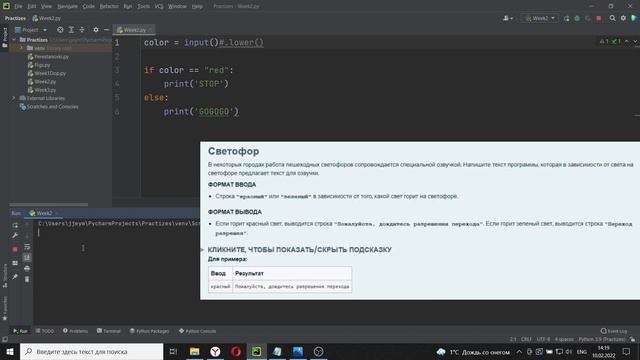Click restore layout icon in Run panel

pyautogui.click(x=15, y=263)
